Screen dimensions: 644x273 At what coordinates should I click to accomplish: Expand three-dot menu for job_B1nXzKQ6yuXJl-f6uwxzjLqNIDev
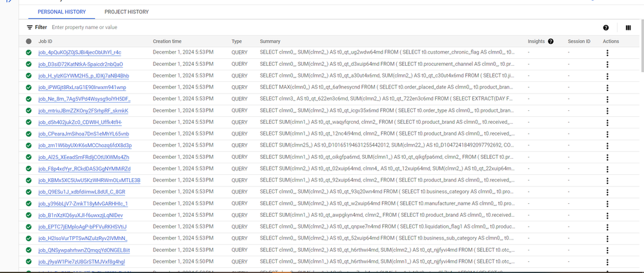coord(607,215)
